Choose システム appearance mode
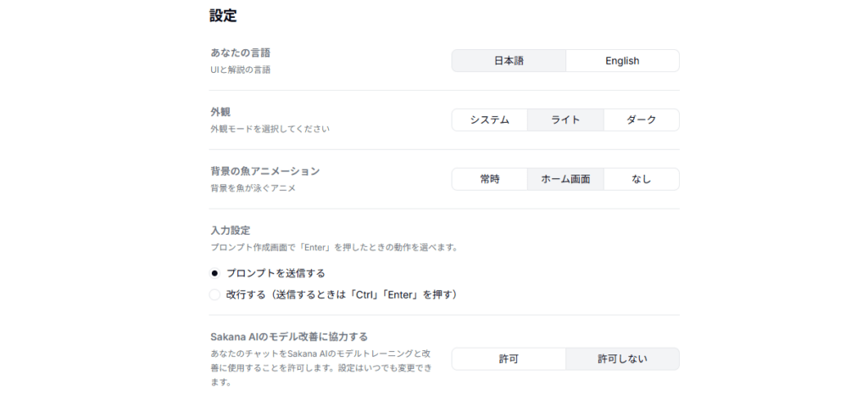868x396 pixels. coord(489,120)
